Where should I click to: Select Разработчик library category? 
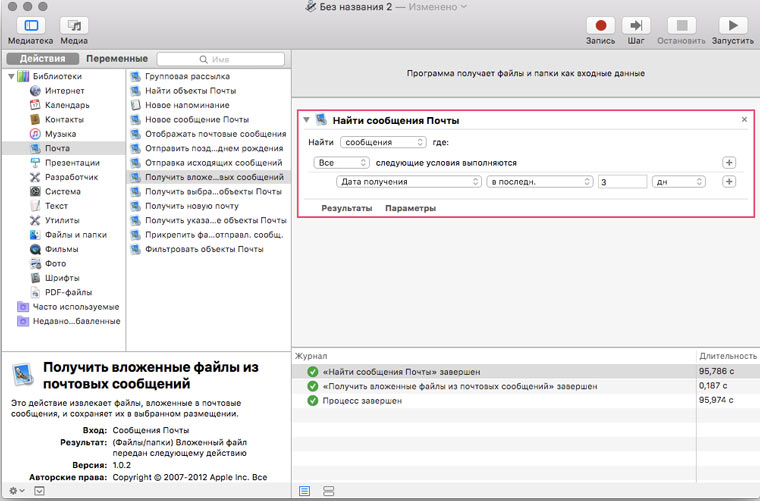71,177
